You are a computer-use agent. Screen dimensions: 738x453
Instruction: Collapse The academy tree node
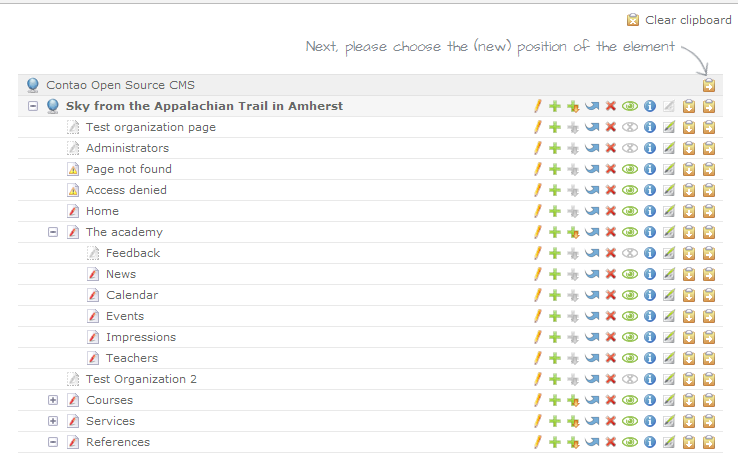point(53,232)
